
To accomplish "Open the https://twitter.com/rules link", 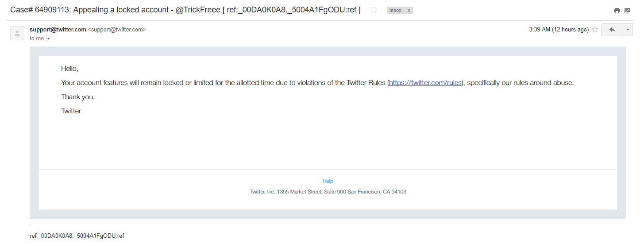I will coord(425,83).
